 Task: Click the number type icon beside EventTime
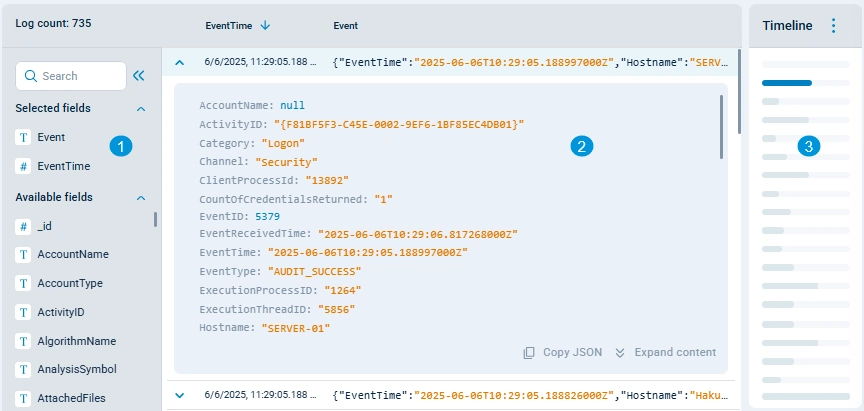(23, 167)
